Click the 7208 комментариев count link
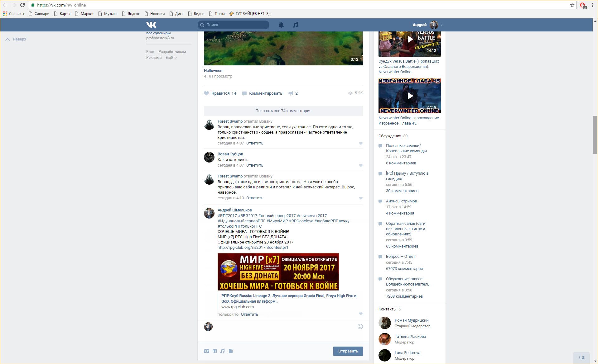Image resolution: width=598 pixels, height=364 pixels. point(404,296)
